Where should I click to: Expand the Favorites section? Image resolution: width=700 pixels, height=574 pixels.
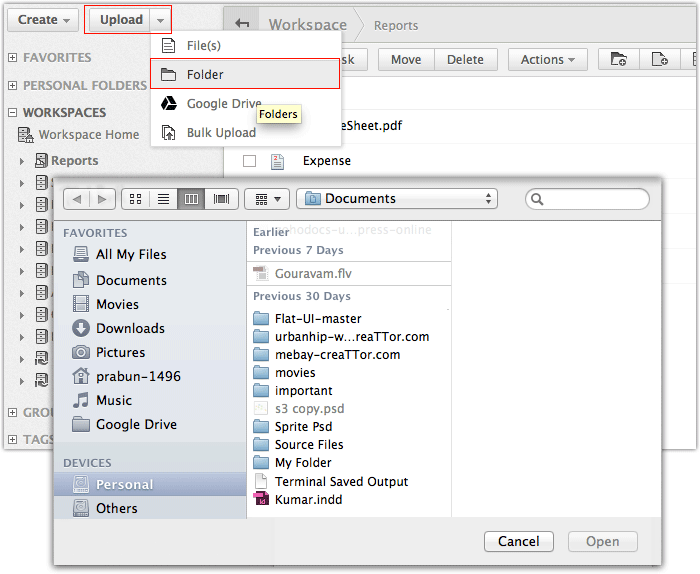click(x=12, y=58)
